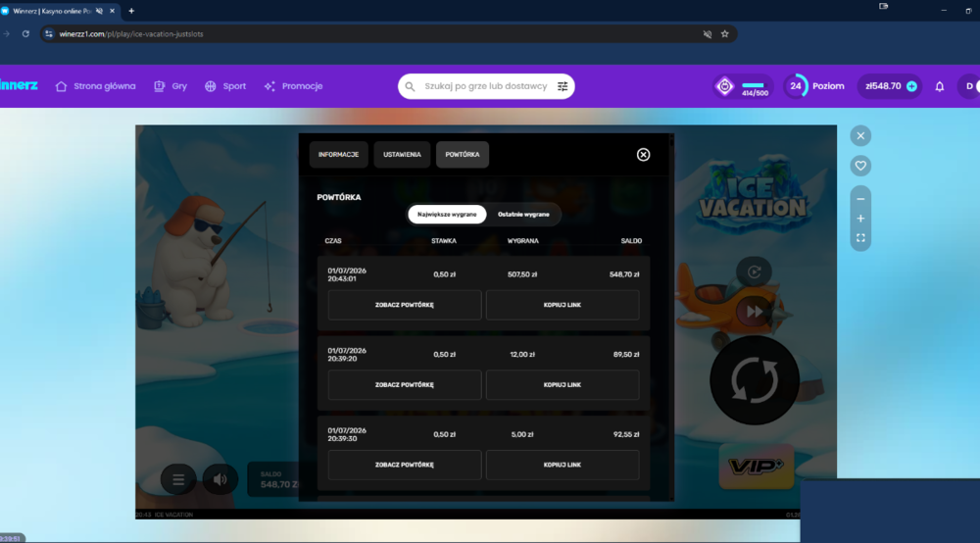Click the tab muted speaker icon
Image resolution: width=980 pixels, height=543 pixels.
99,11
